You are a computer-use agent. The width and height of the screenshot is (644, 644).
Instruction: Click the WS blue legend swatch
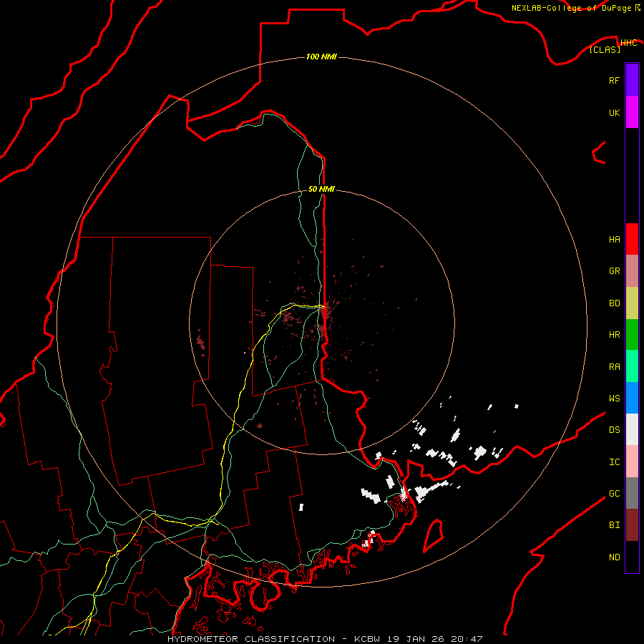[632, 398]
